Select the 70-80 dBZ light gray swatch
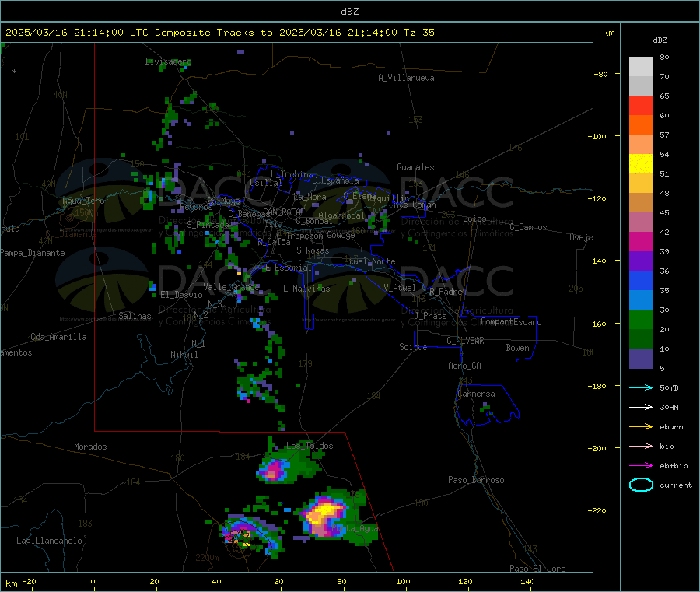 tap(641, 67)
